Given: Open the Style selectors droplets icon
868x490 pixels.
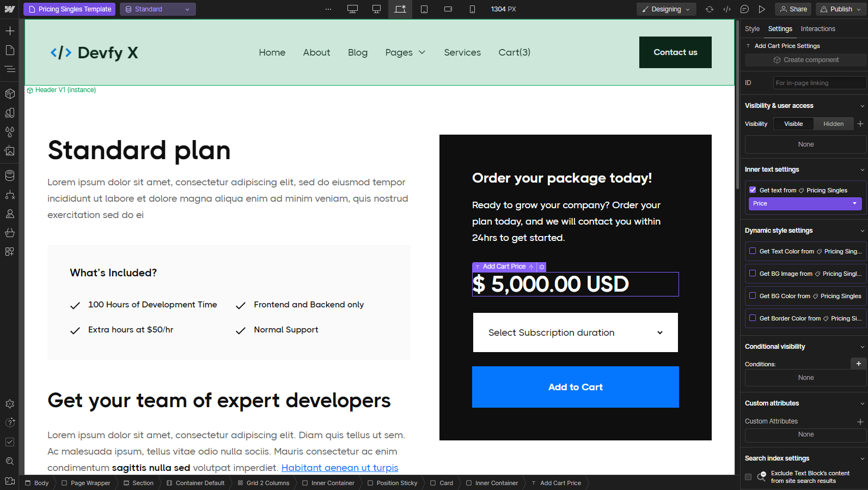Looking at the screenshot, I should (x=10, y=132).
